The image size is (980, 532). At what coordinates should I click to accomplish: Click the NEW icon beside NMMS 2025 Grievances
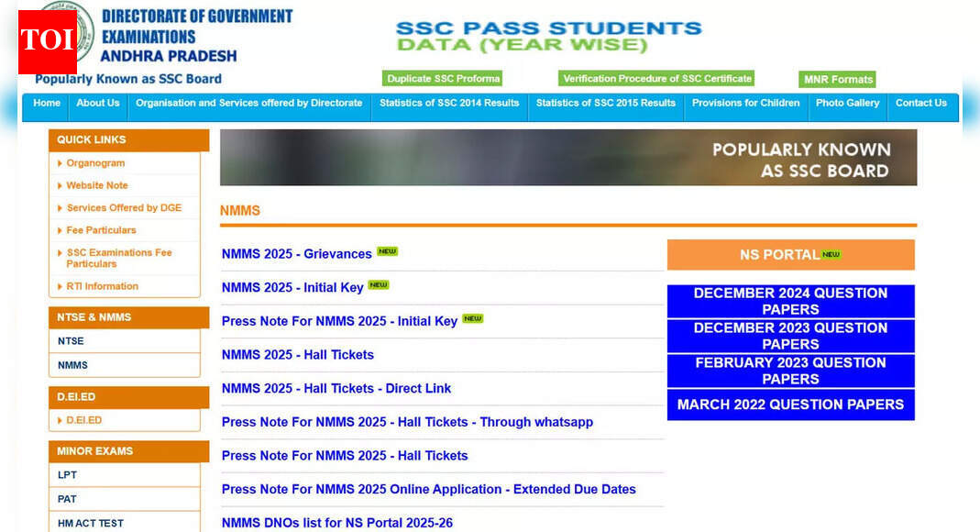tap(387, 250)
